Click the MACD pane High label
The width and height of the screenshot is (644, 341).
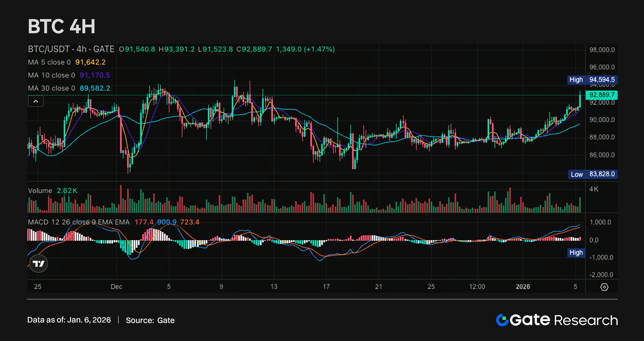576,253
